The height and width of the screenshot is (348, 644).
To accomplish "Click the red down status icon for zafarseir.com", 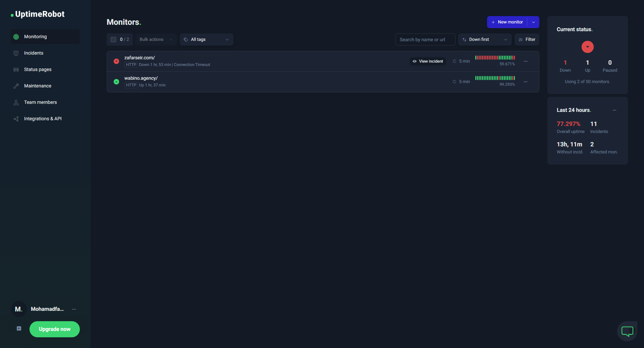I will 116,61.
